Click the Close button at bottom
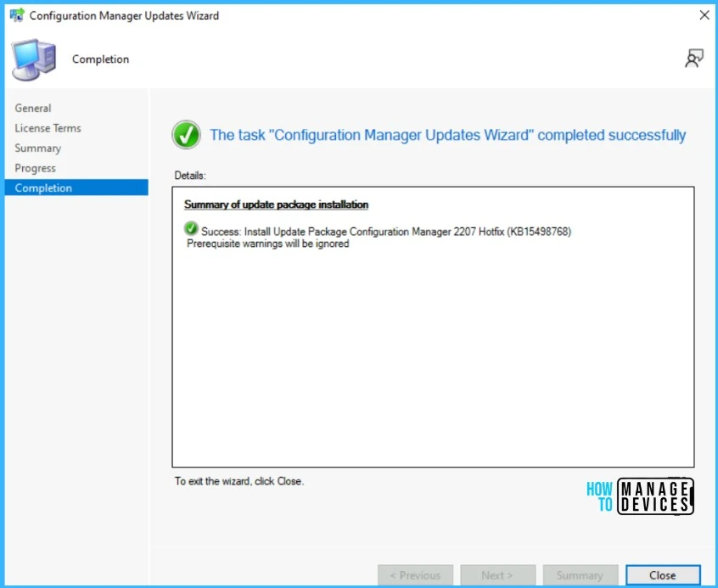Viewport: 718px width, 588px height. 663,575
